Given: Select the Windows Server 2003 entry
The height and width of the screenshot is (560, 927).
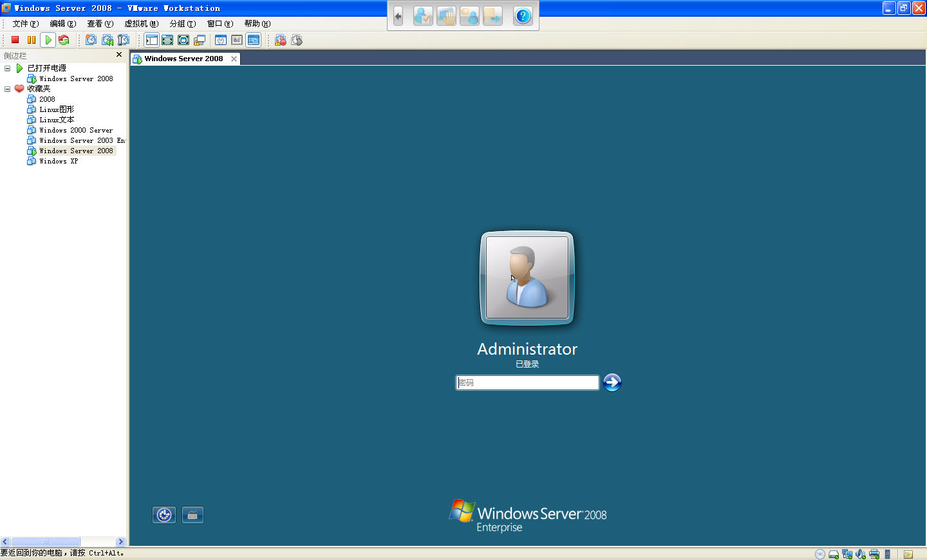Looking at the screenshot, I should (82, 140).
